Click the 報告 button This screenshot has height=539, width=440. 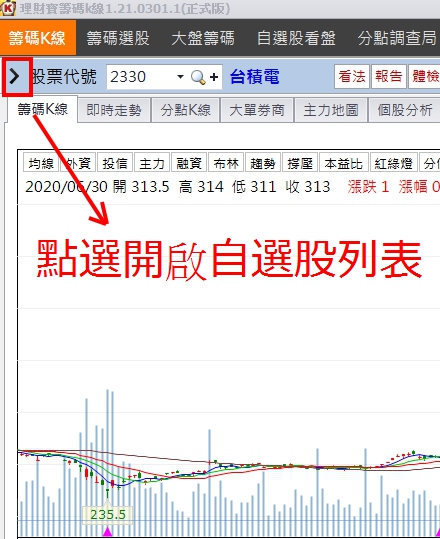coord(389,76)
